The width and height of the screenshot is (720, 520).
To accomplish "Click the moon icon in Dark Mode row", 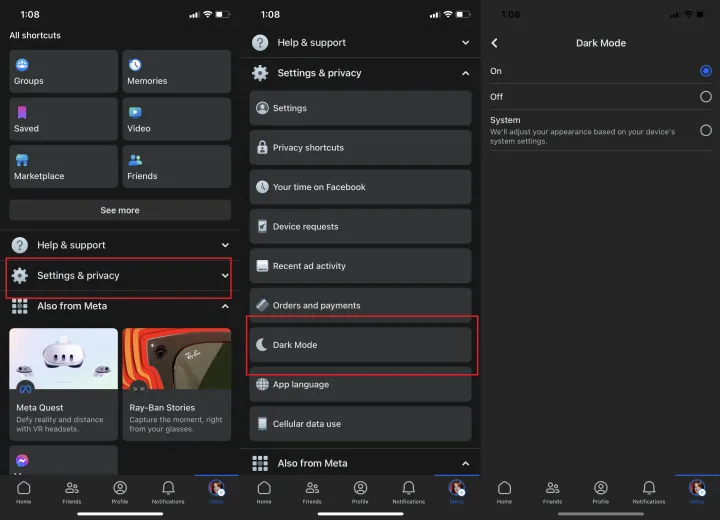I will pos(262,345).
